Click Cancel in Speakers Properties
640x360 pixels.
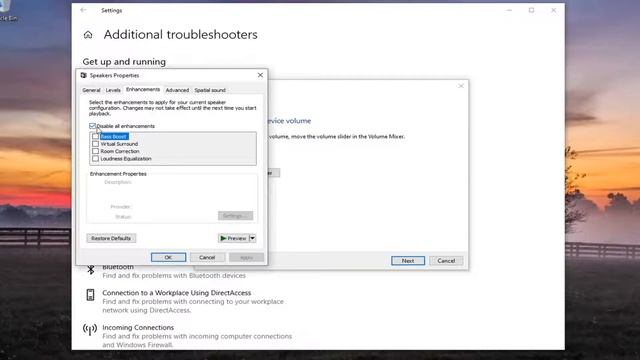[x=207, y=258]
